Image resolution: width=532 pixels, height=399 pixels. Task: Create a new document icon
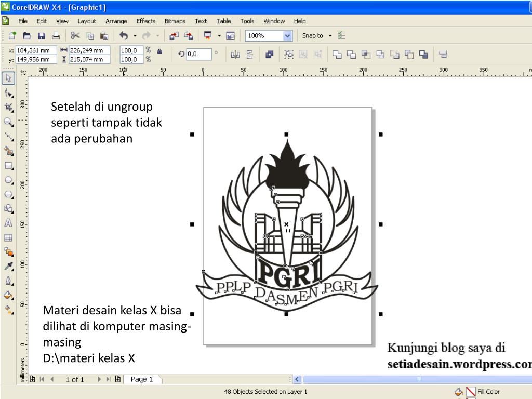coord(12,36)
